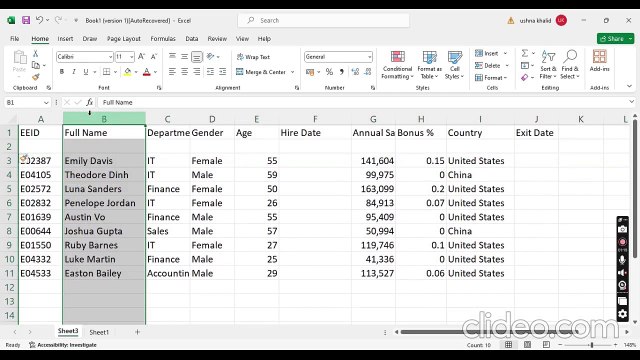The width and height of the screenshot is (640, 360).
Task: Click Merge & Center
Action: 261,72
